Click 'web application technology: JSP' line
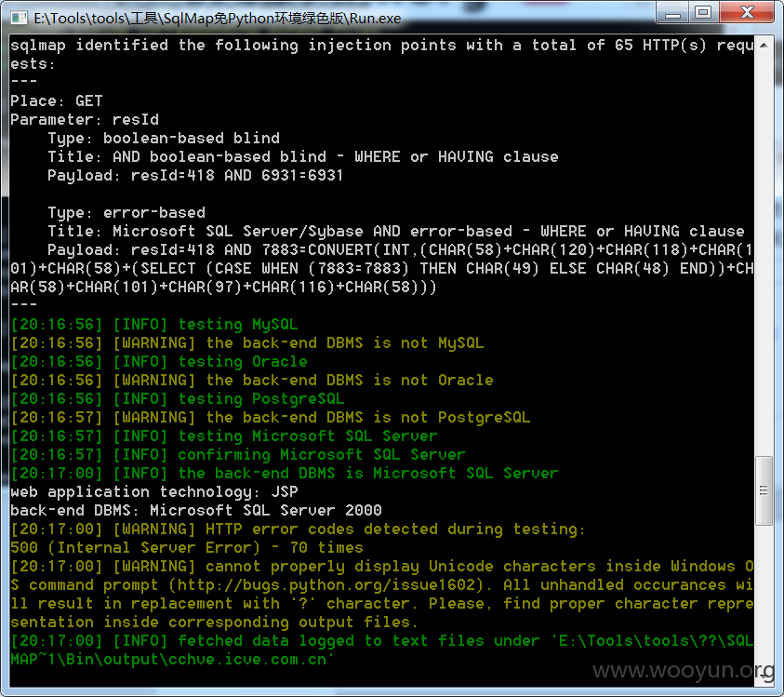This screenshot has width=784, height=697. point(154,492)
